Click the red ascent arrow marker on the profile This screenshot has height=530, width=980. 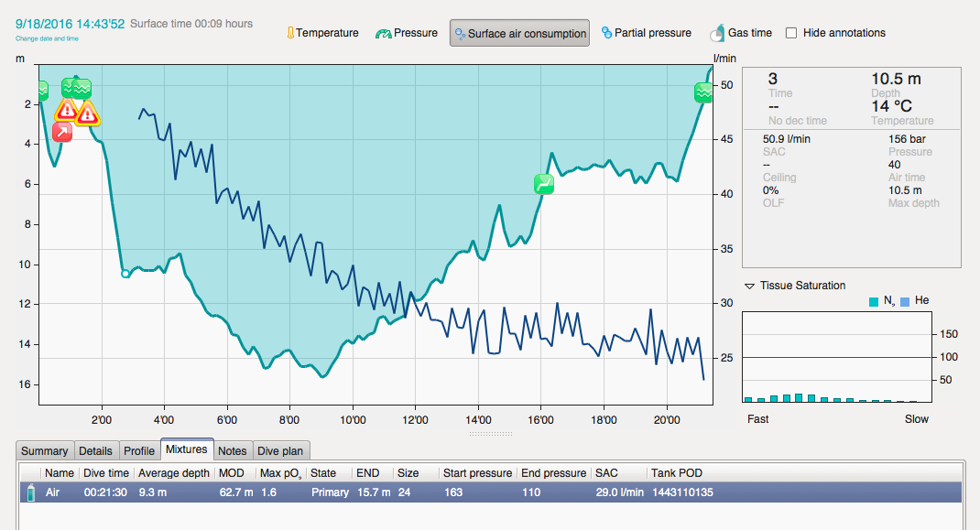pyautogui.click(x=62, y=132)
